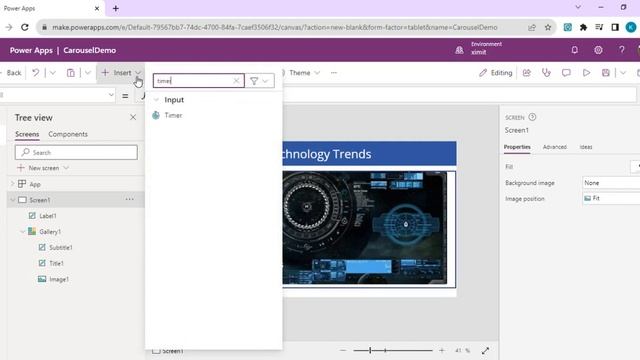Viewport: 640px width, 360px height.
Task: Go Back using the Back button
Action: point(11,73)
